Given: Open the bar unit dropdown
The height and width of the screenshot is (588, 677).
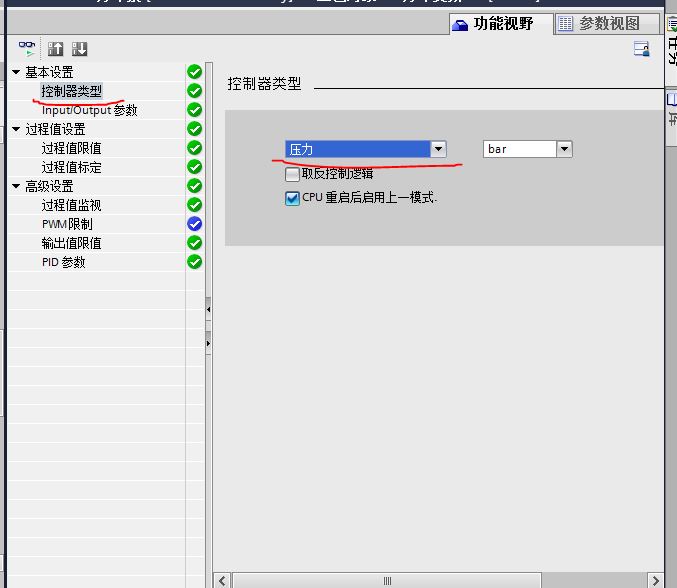Looking at the screenshot, I should coord(564,149).
